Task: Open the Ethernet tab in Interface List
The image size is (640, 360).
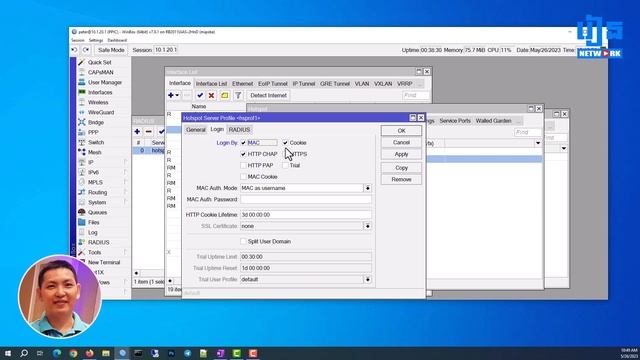Action: (242, 84)
